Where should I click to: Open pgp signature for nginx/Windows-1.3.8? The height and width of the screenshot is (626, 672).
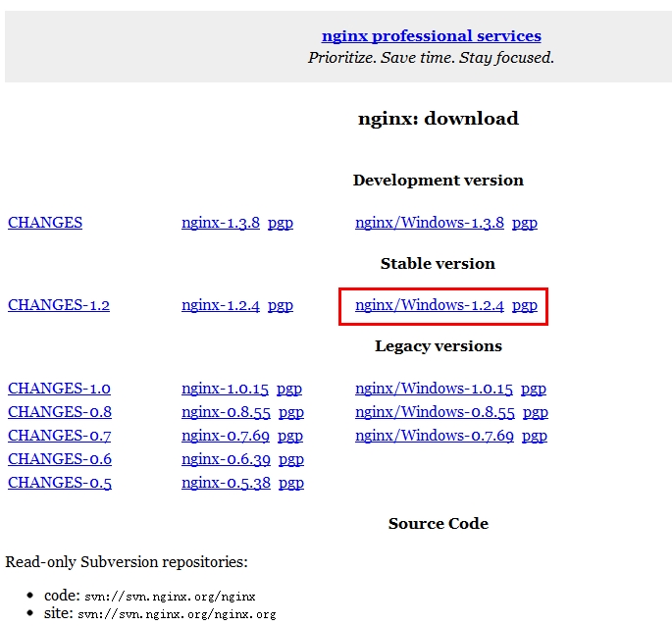tap(525, 224)
